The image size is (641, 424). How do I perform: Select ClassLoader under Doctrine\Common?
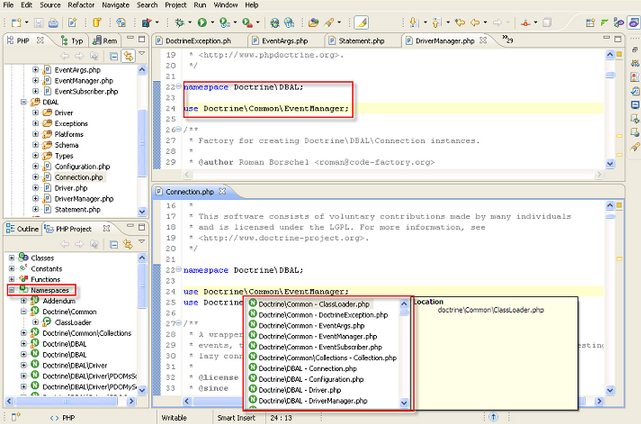tap(73, 322)
